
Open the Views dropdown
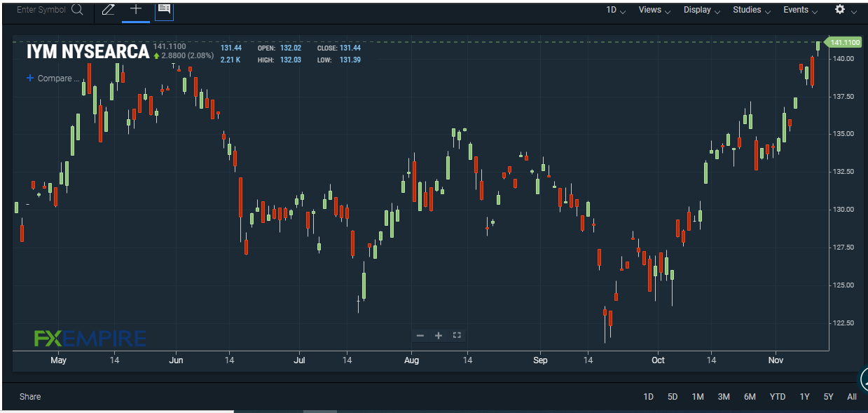click(649, 10)
